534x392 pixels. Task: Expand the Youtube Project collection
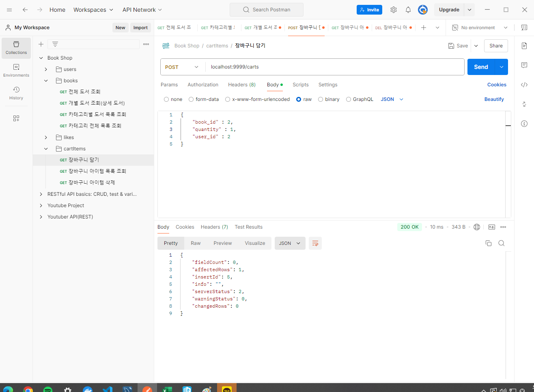pos(41,206)
